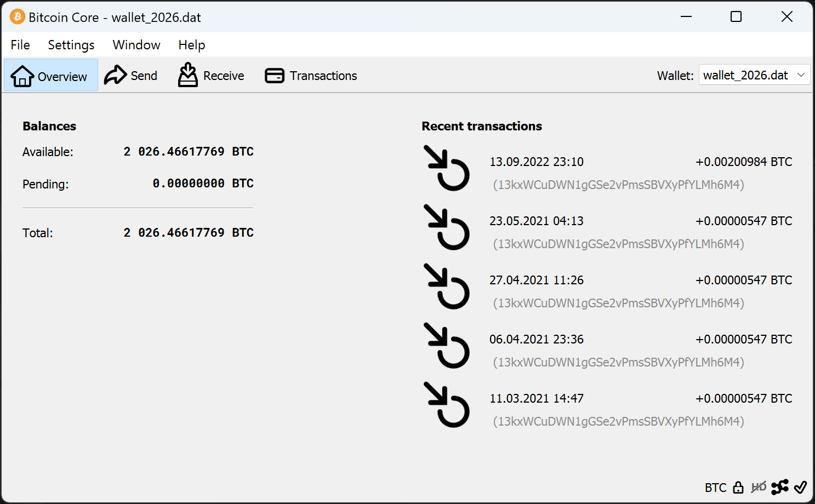815x504 pixels.
Task: Open the Help menu
Action: tap(192, 45)
